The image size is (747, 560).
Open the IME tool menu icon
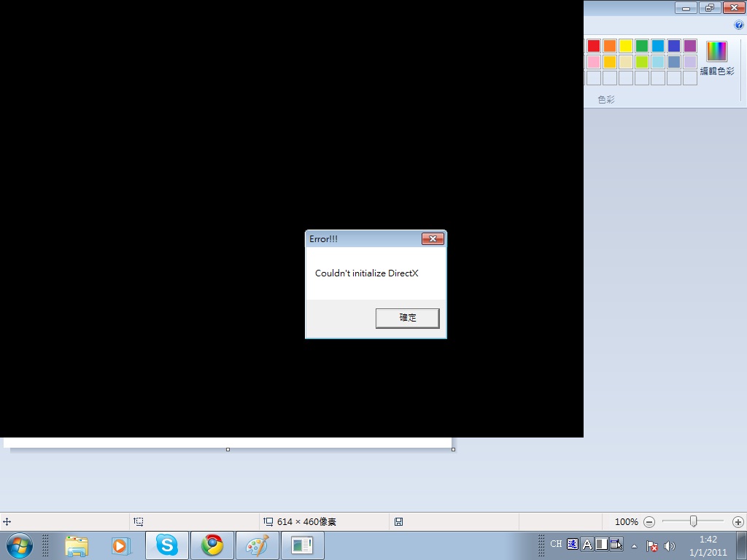[x=616, y=544]
